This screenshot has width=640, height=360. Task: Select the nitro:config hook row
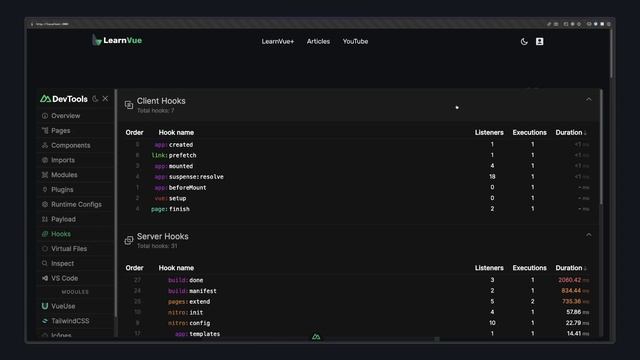pyautogui.click(x=358, y=323)
